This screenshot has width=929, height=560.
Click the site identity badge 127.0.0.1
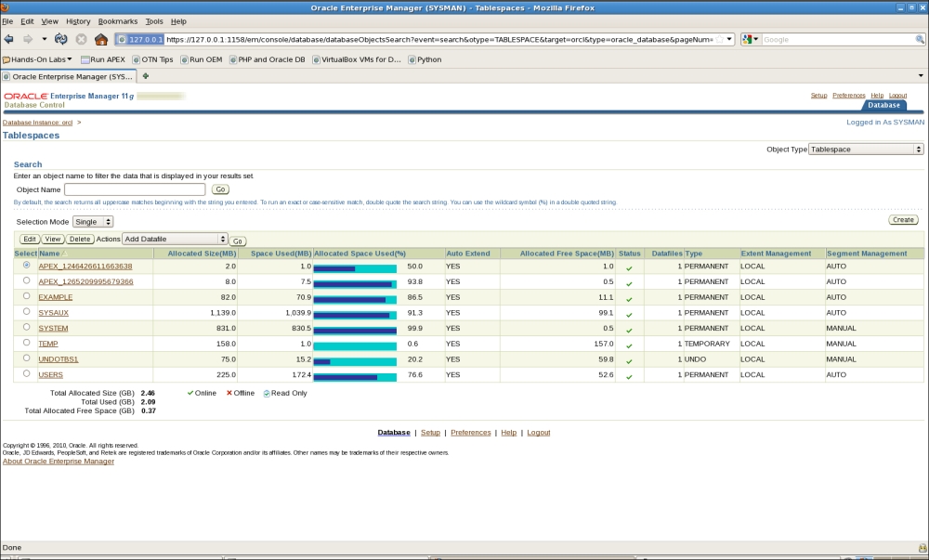(x=140, y=39)
